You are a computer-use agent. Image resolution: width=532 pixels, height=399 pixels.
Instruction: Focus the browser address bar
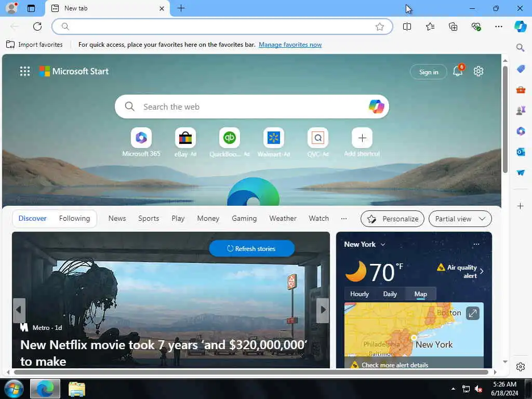(x=222, y=26)
